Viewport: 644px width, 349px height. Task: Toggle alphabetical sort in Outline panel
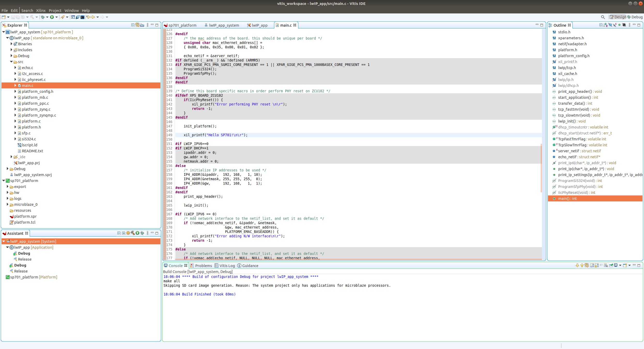[x=606, y=25]
